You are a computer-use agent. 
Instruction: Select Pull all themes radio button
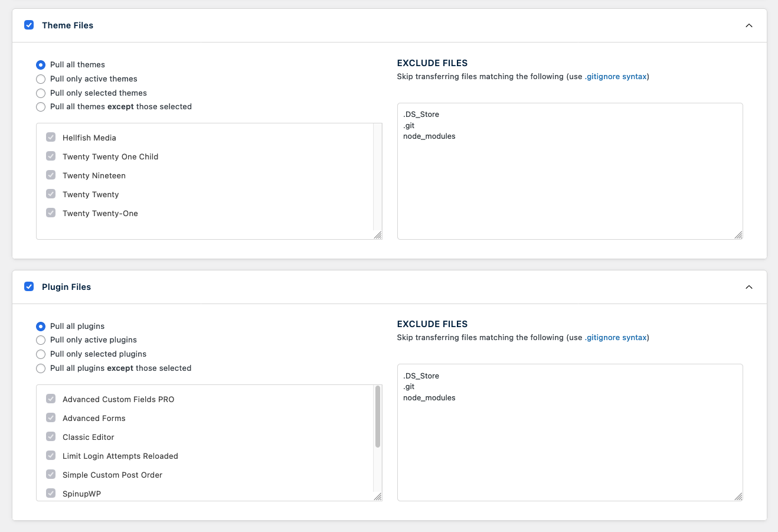point(41,65)
